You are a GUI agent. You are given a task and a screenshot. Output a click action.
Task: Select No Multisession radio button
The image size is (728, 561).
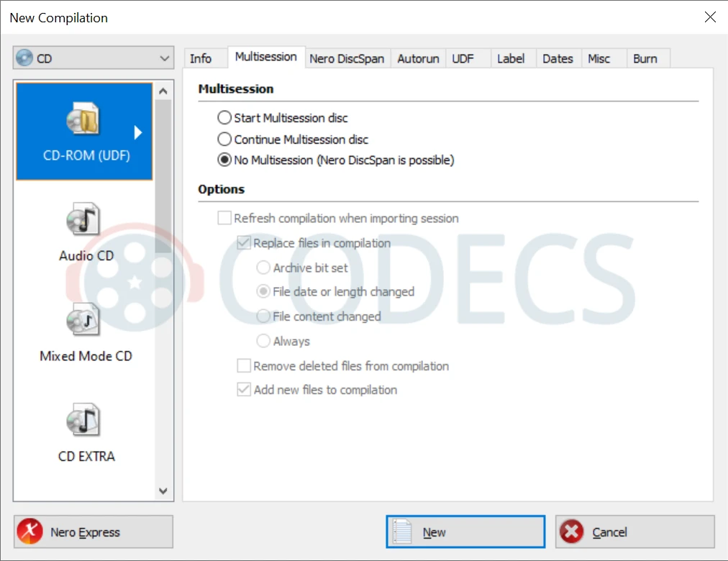pyautogui.click(x=224, y=160)
